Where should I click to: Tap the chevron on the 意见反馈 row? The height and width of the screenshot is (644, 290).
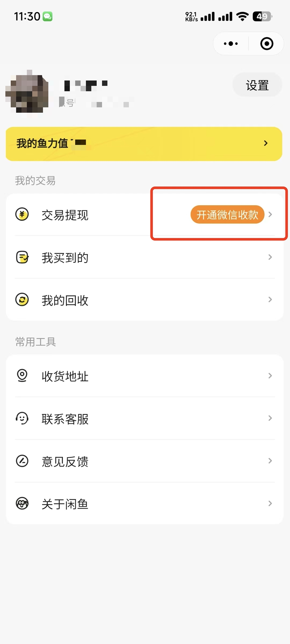click(x=270, y=461)
